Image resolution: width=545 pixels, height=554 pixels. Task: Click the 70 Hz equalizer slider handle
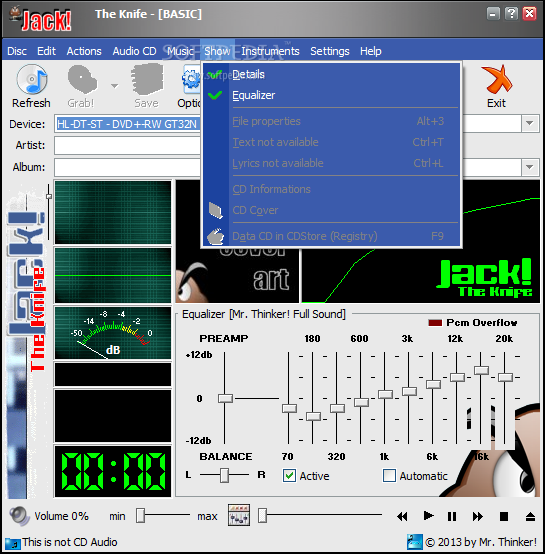click(x=289, y=408)
